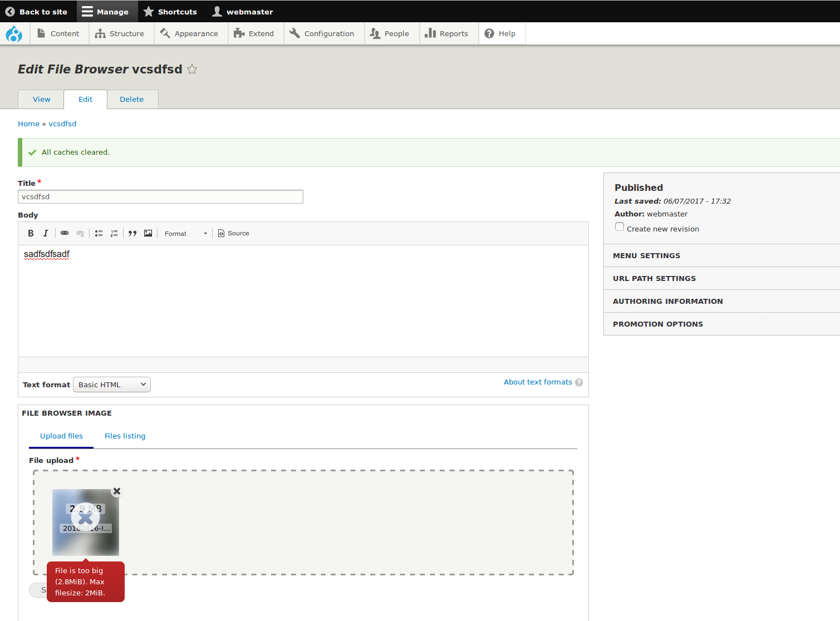The width and height of the screenshot is (840, 621).
Task: Follow the About text formats link
Action: click(x=537, y=382)
